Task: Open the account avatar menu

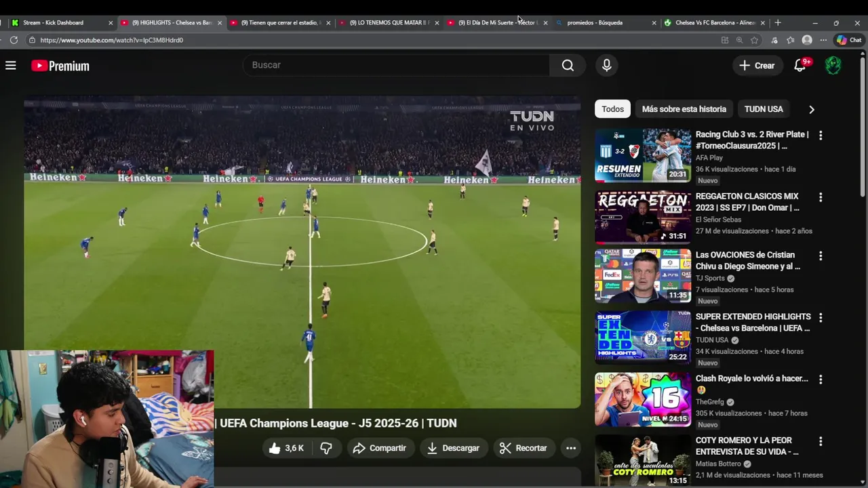Action: (x=833, y=65)
